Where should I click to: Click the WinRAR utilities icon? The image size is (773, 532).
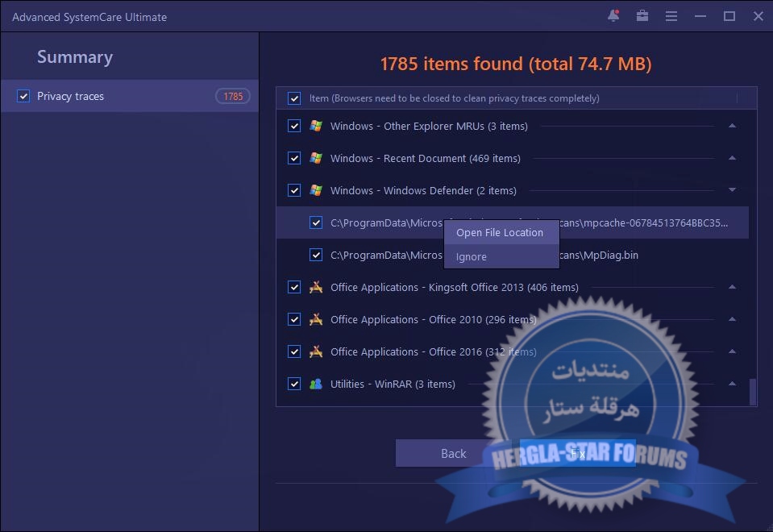coord(318,384)
